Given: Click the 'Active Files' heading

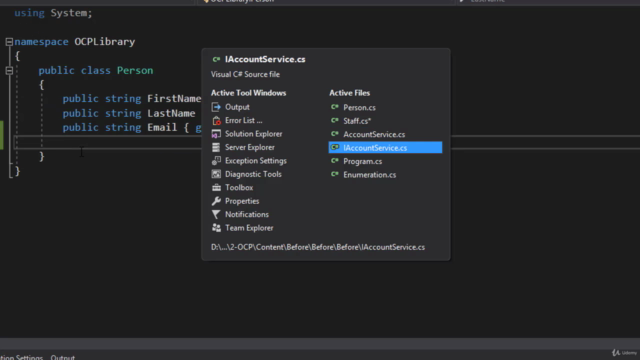Looking at the screenshot, I should [349, 93].
